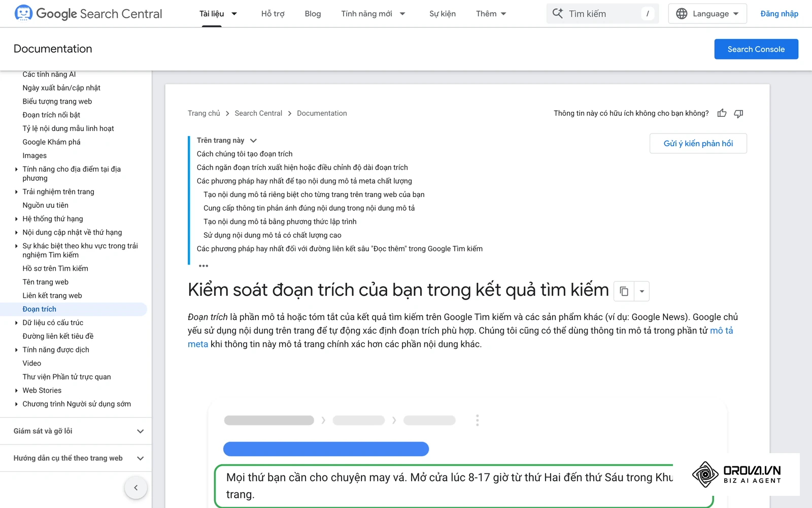Viewport: 812px width, 508px height.
Task: Click the copy page icon beside the title
Action: tap(624, 292)
